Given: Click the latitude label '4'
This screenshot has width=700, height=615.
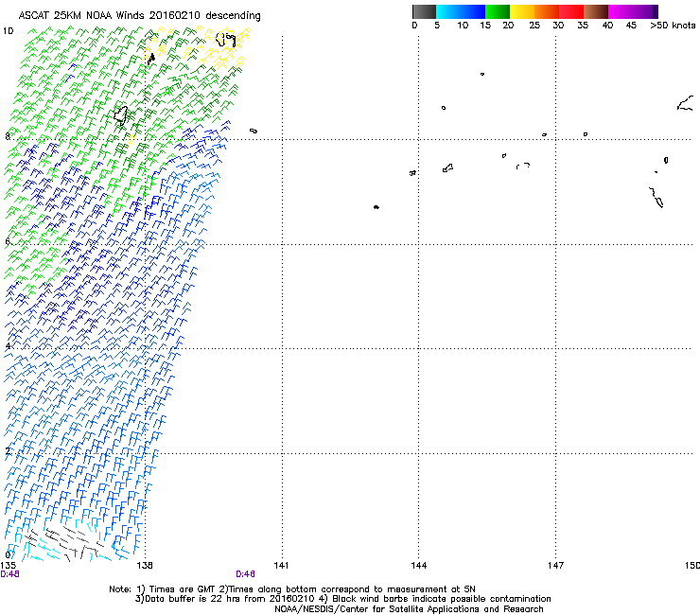Looking at the screenshot, I should click(x=8, y=346).
